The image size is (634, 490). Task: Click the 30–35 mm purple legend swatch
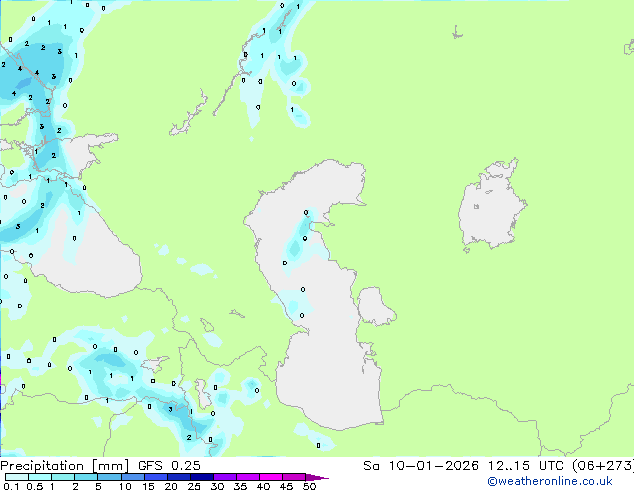coord(224,477)
